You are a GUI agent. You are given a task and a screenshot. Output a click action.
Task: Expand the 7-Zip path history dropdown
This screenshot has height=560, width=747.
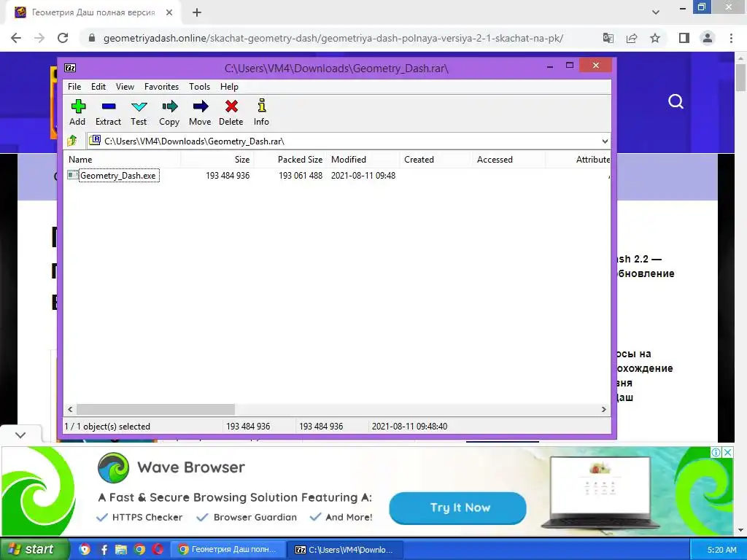[605, 141]
